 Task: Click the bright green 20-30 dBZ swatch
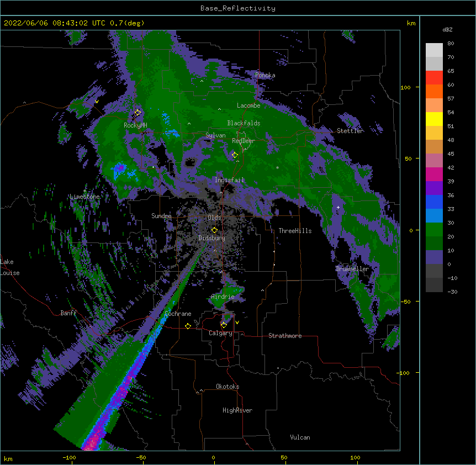pyautogui.click(x=434, y=230)
